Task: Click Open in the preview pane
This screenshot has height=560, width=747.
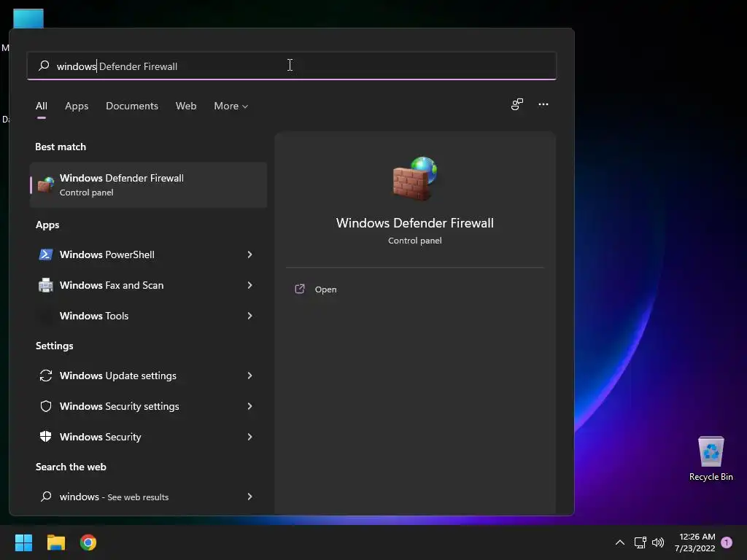Action: 326,289
